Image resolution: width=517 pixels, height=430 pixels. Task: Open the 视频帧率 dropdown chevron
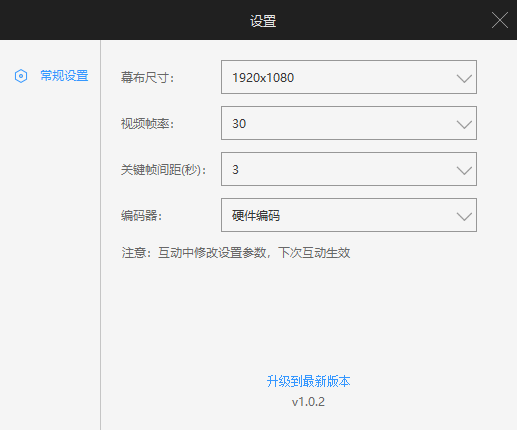click(464, 124)
